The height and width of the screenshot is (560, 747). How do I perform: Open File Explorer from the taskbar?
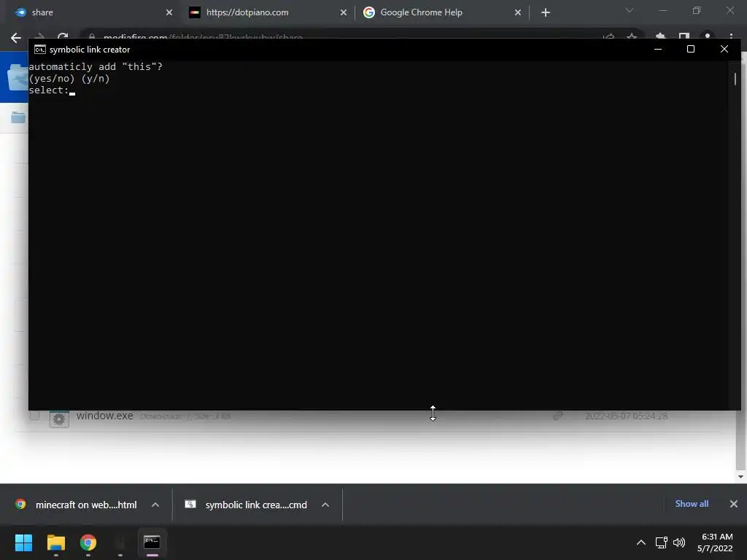pyautogui.click(x=55, y=542)
